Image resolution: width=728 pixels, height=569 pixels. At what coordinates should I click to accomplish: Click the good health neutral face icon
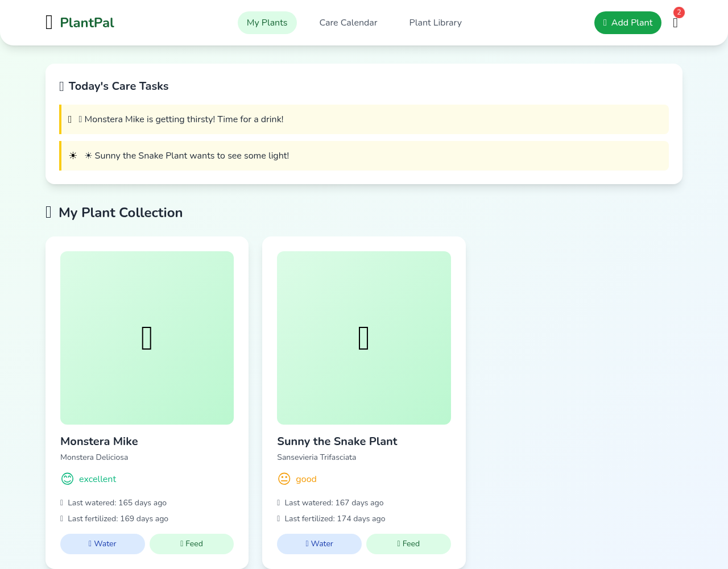(x=284, y=479)
